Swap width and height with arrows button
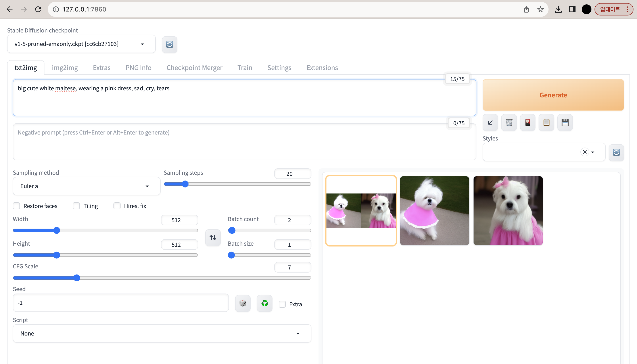This screenshot has width=637, height=364. tap(213, 237)
